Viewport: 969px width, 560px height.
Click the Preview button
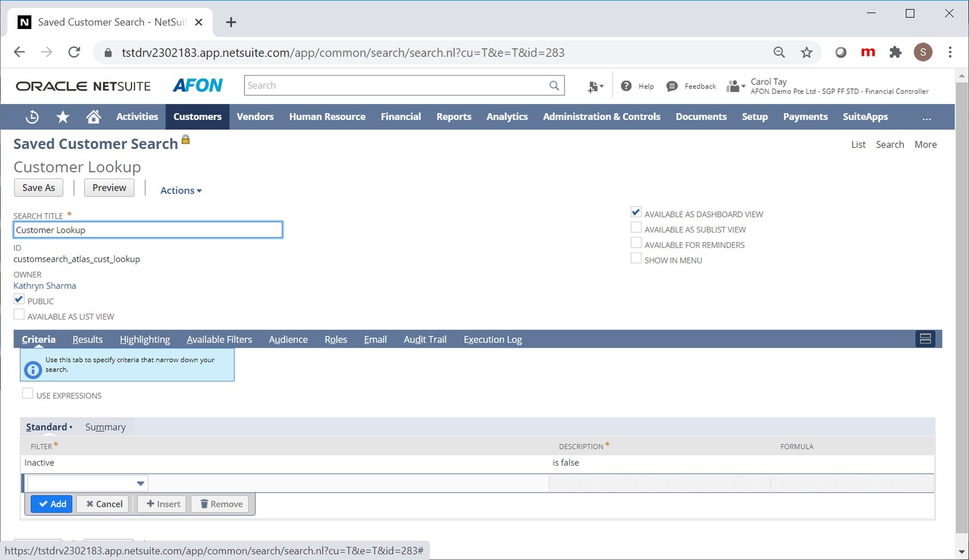(x=109, y=187)
